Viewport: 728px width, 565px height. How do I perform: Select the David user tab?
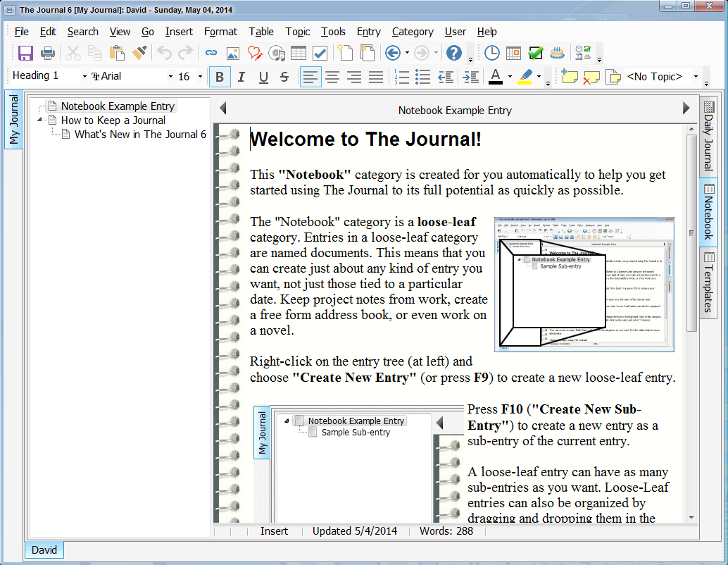coord(44,550)
